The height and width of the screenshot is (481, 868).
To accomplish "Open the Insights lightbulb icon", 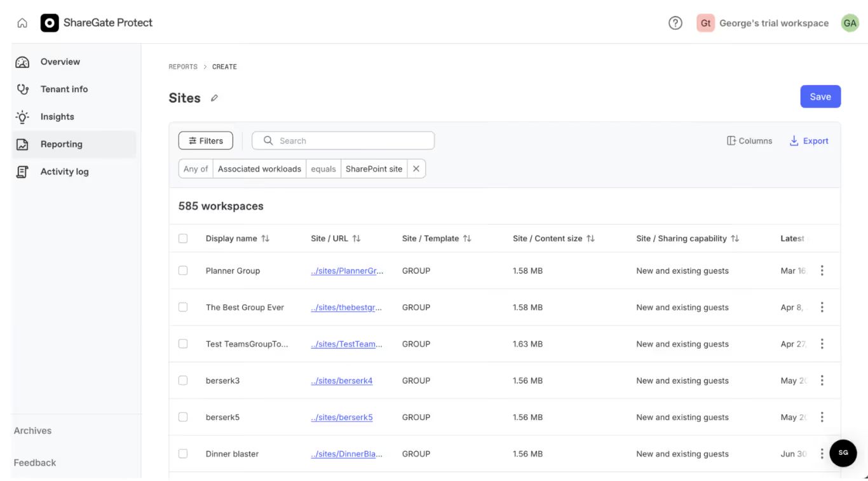I will [x=21, y=116].
